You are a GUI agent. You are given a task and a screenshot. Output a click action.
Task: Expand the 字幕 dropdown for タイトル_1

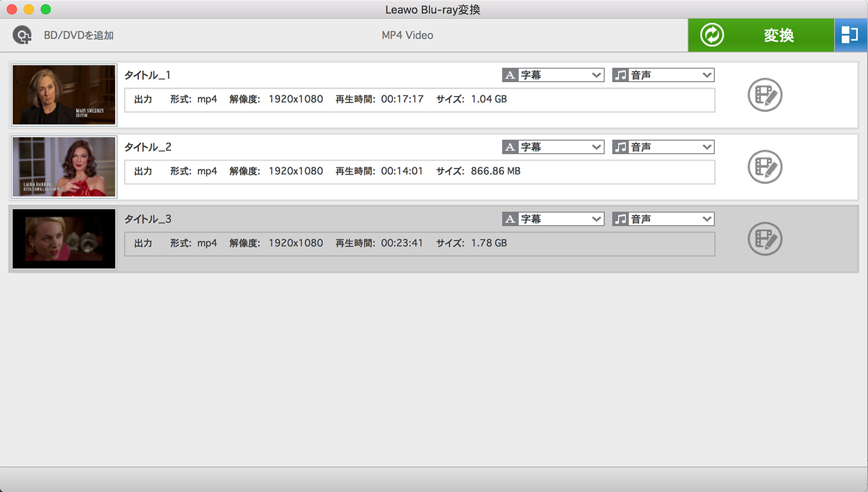pos(596,75)
